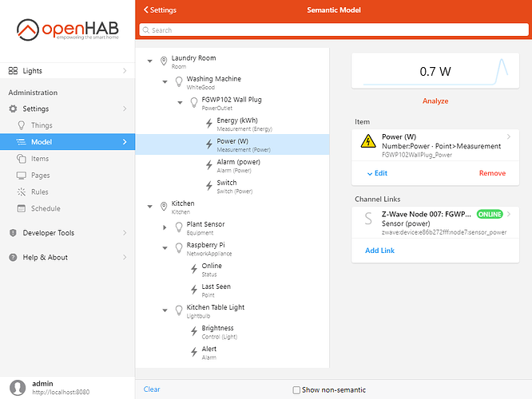
Task: Open Schedule in the sidebar
Action: 68,208
